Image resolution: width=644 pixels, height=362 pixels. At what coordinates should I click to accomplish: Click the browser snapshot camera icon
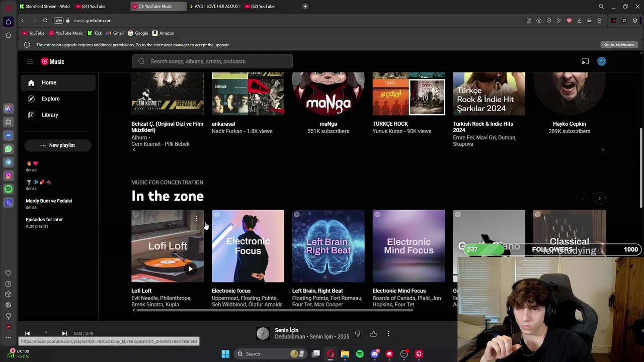click(x=539, y=21)
